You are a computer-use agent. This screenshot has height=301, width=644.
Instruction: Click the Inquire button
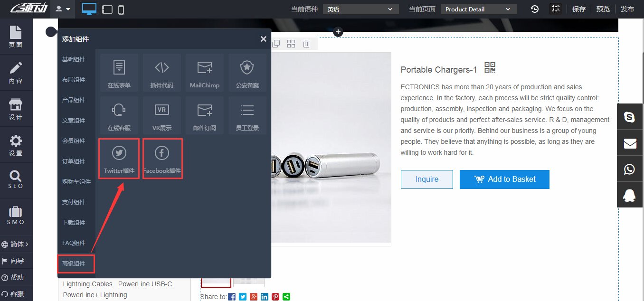[426, 179]
